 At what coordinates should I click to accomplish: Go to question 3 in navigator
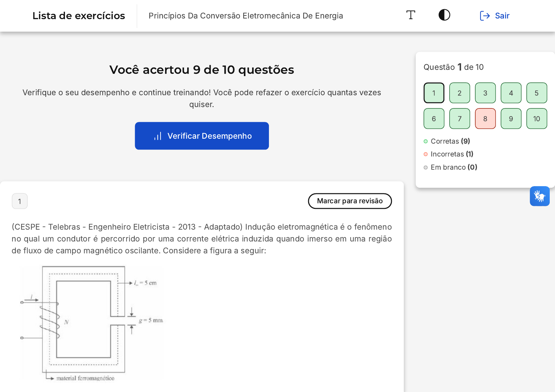tap(485, 93)
